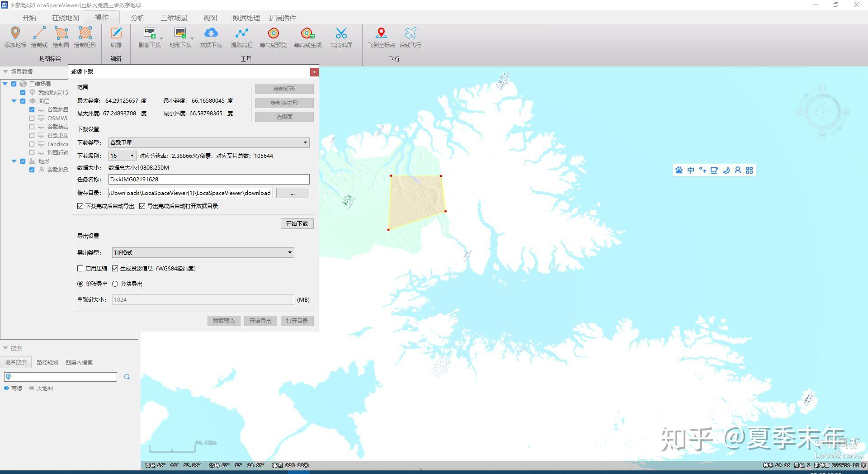
Task: Click the 等高线生成 contour generate icon
Action: pos(307,33)
